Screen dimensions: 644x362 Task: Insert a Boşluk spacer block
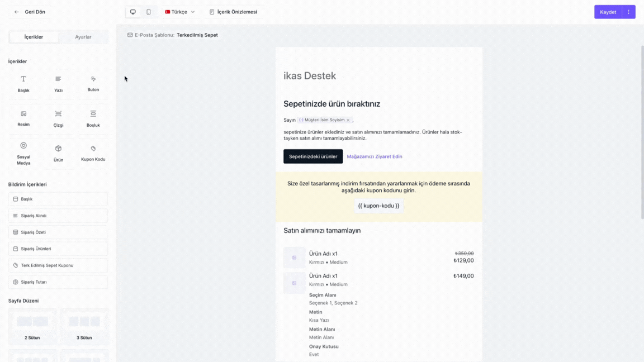coord(93,118)
